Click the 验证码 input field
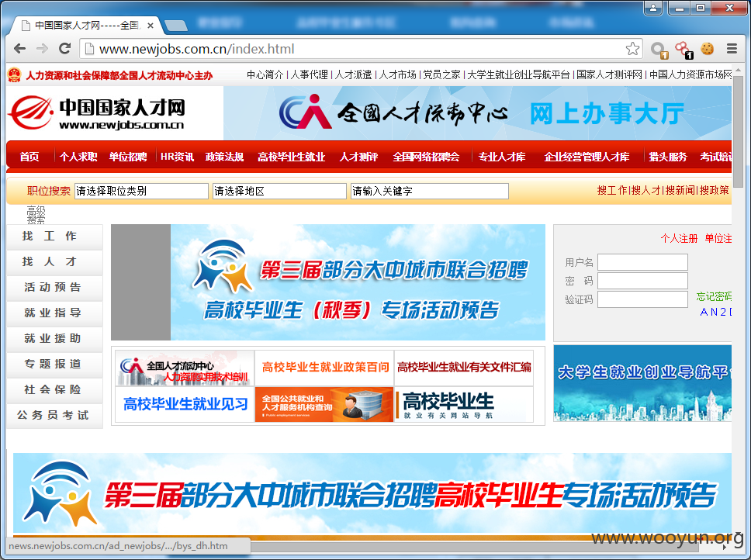Image resolution: width=751 pixels, height=560 pixels. [x=642, y=299]
